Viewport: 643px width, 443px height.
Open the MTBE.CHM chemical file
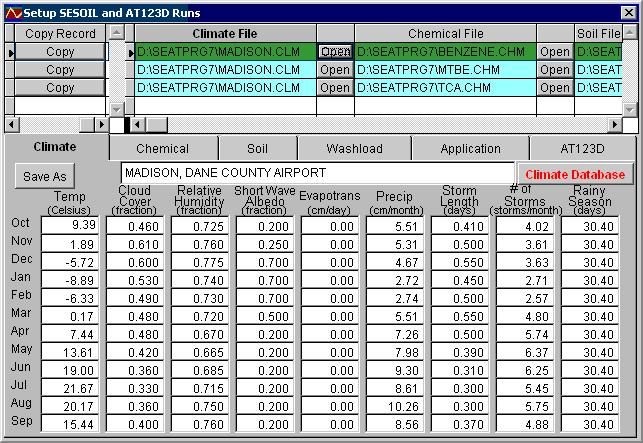[555, 70]
